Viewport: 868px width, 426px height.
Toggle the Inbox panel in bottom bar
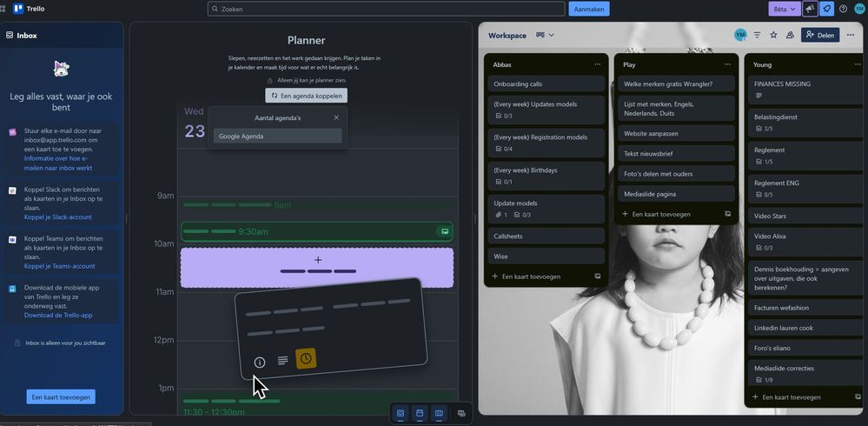(x=401, y=413)
